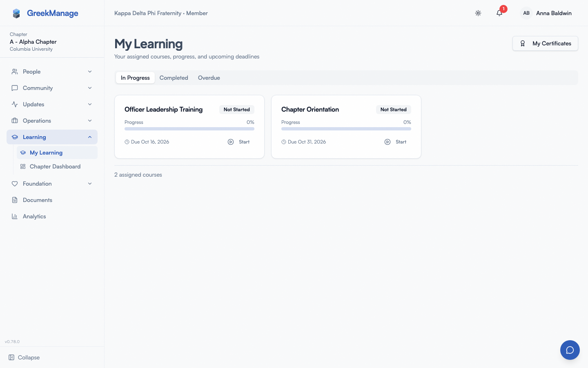This screenshot has width=588, height=368.
Task: Open Chapter Dashboard sidebar item
Action: (57, 166)
